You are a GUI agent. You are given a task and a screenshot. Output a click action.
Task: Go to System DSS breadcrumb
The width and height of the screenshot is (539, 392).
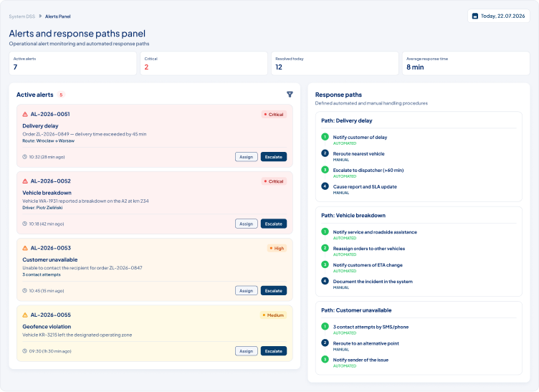click(22, 16)
